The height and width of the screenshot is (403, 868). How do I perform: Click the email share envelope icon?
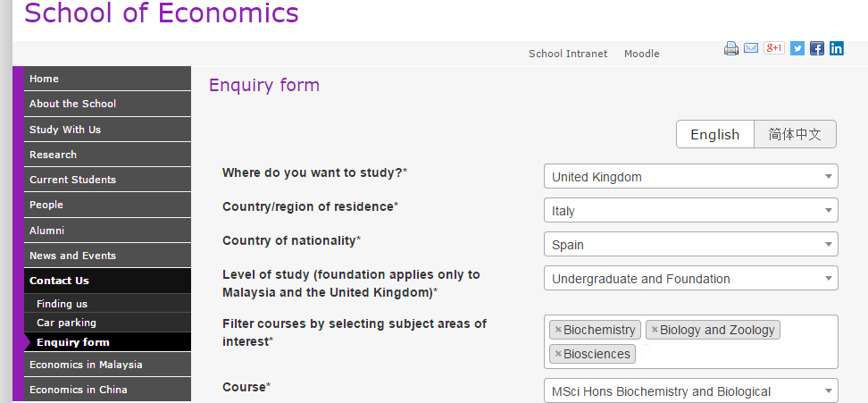(x=751, y=48)
